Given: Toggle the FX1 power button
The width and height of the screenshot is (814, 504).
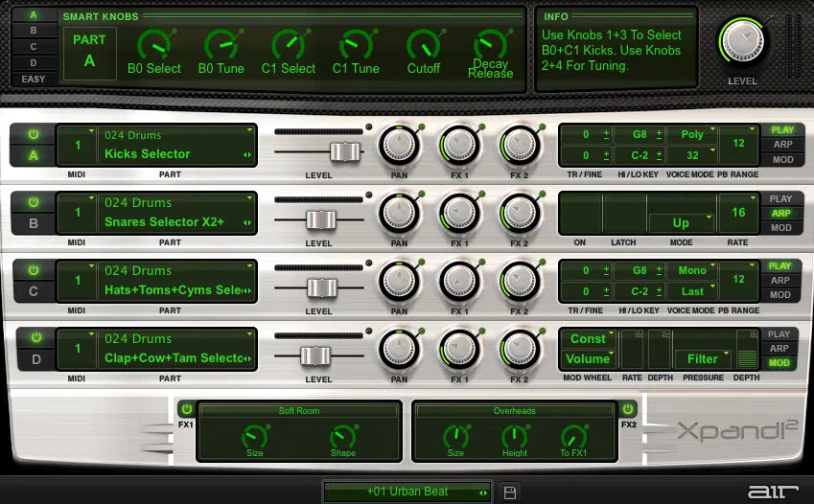Looking at the screenshot, I should [x=186, y=408].
